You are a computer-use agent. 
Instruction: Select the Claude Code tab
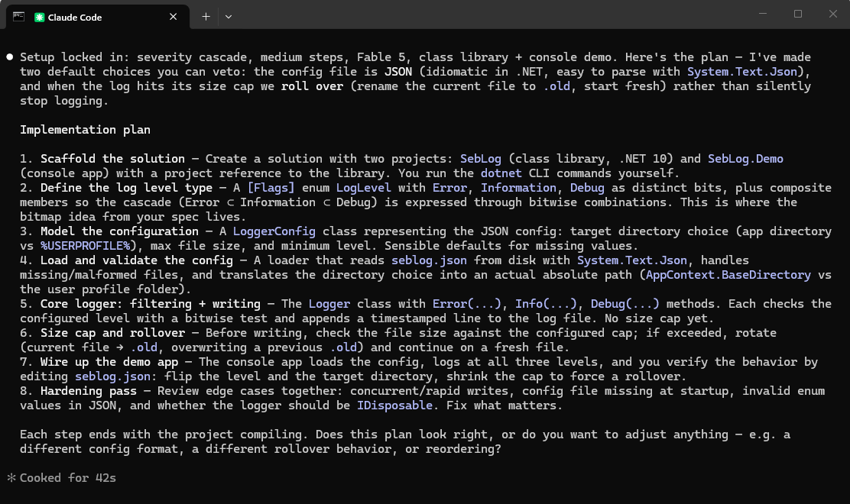click(98, 17)
